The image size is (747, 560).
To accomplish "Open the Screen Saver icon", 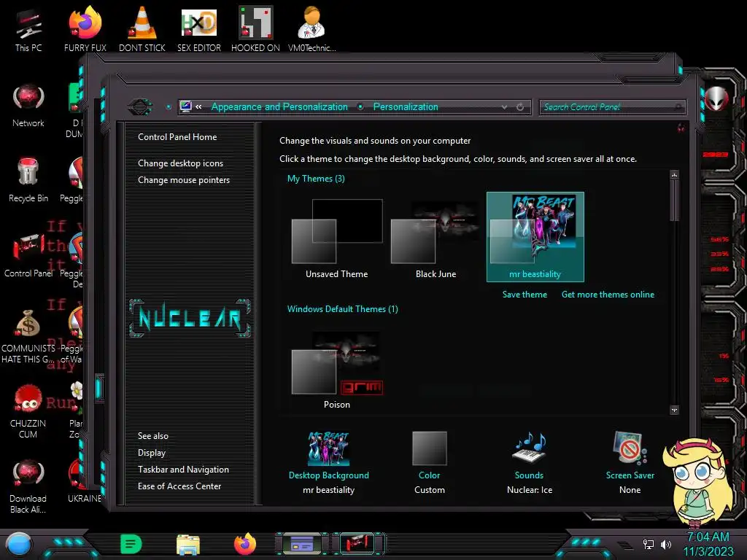I will (x=630, y=448).
